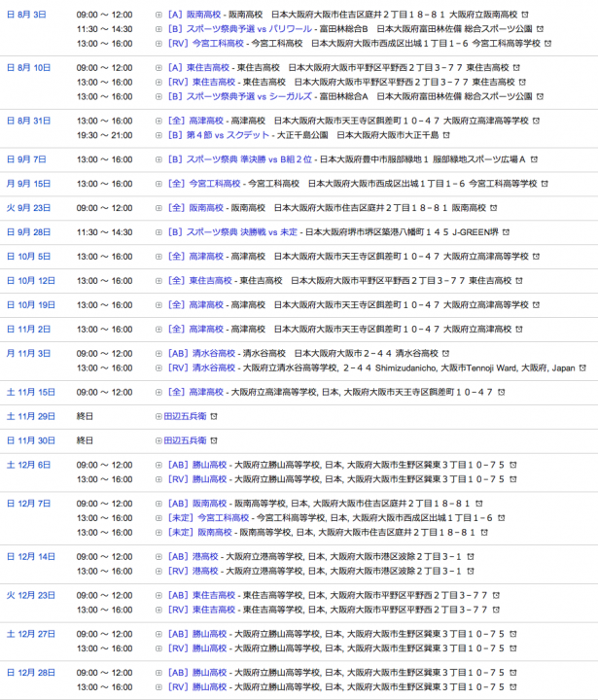Open map icon for [AB] 清水谷高校 event

pos(445,354)
